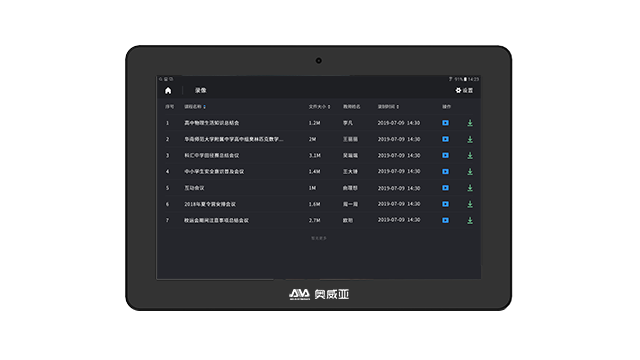The image size is (640, 360).
Task: Select the teacher name in row 4
Action: (350, 171)
